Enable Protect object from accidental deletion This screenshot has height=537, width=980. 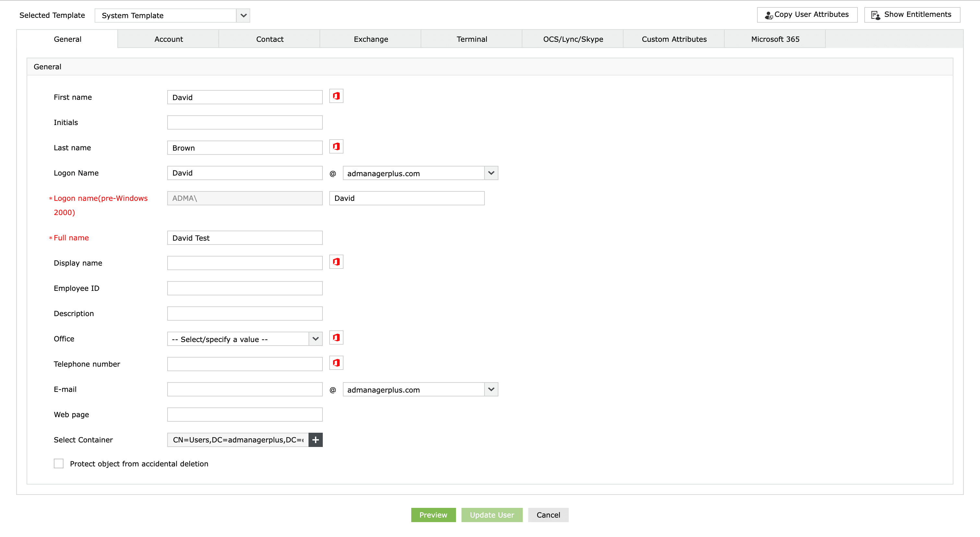[59, 463]
